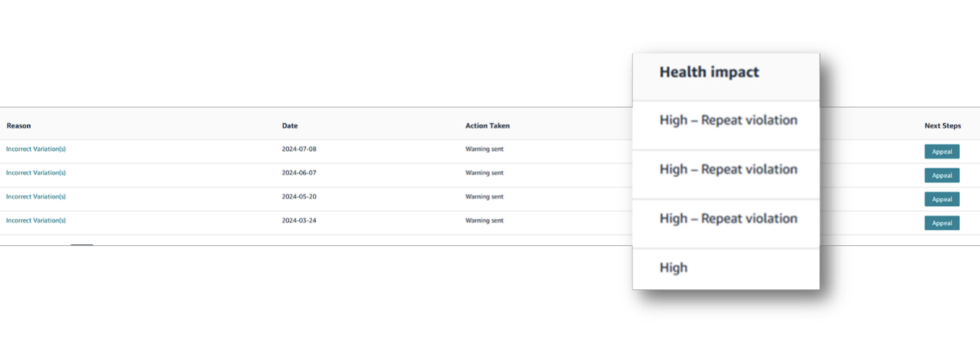
Task: Select the health impact entry reading only High
Action: pyautogui.click(x=674, y=268)
